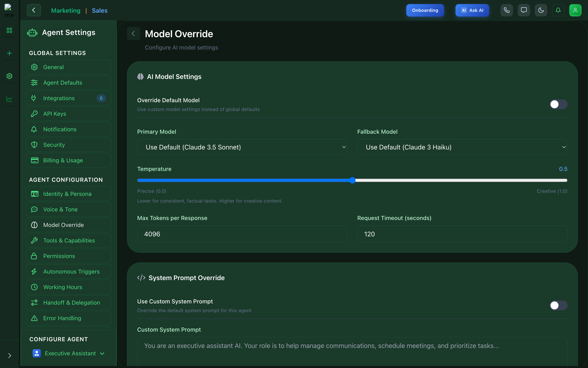
Task: Open Voice & Tone configuration
Action: pos(69,210)
